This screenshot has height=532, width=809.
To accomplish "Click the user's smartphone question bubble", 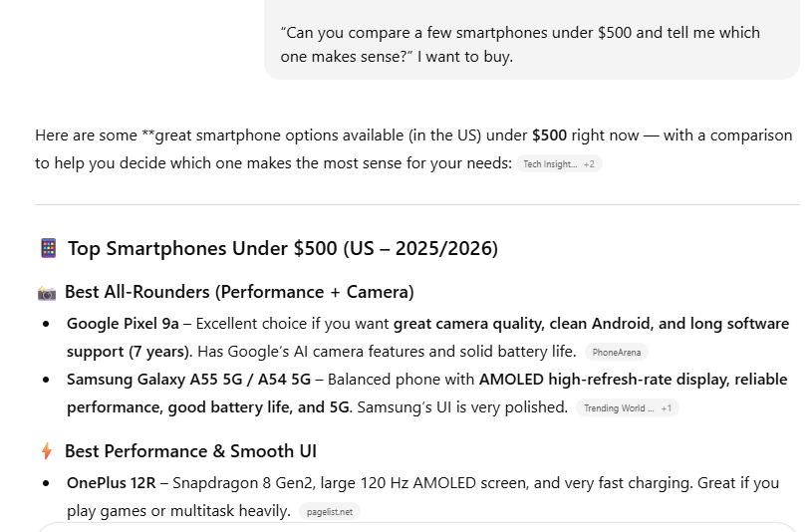I will pos(531,44).
